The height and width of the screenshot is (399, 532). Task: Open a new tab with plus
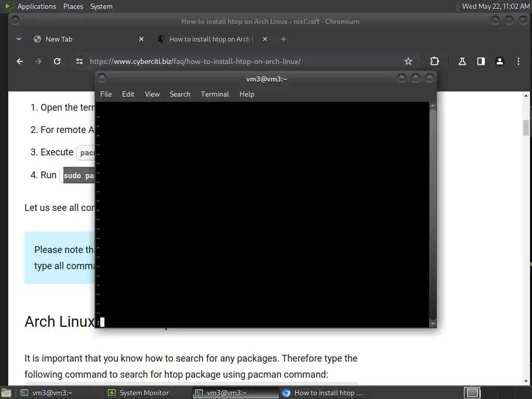coord(283,39)
